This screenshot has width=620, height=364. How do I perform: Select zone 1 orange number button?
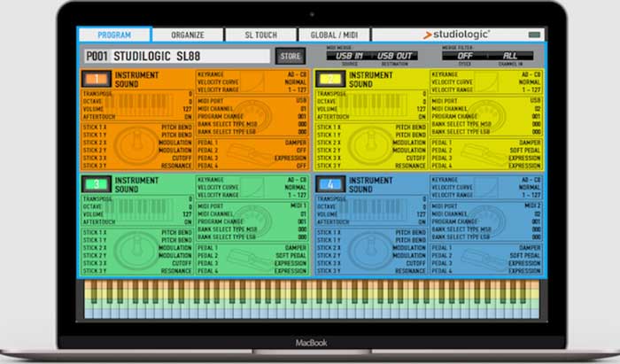(97, 79)
